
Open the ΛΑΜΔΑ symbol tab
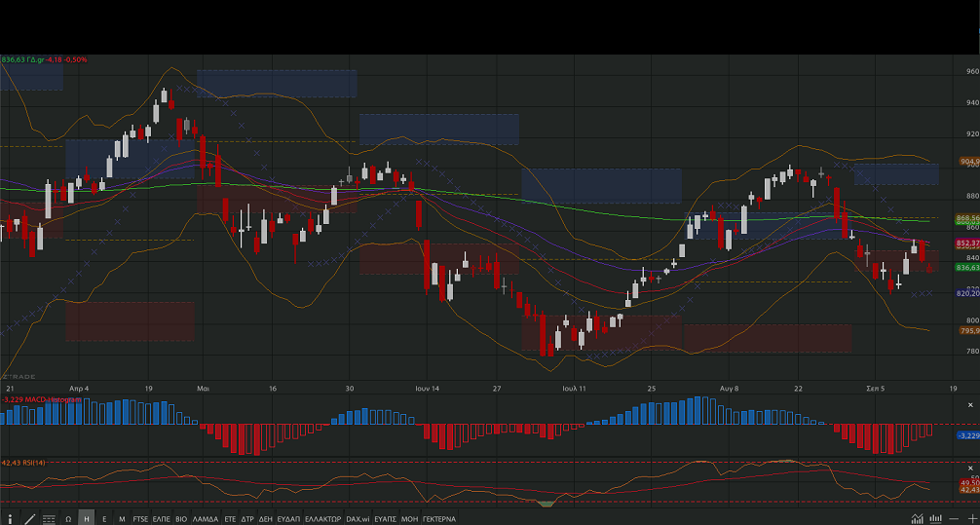206,519
